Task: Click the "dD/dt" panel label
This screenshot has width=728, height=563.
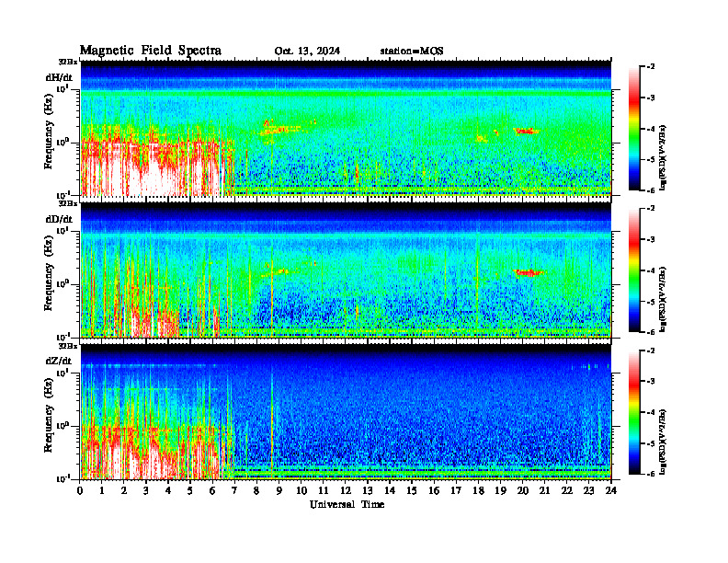Action: [x=59, y=219]
